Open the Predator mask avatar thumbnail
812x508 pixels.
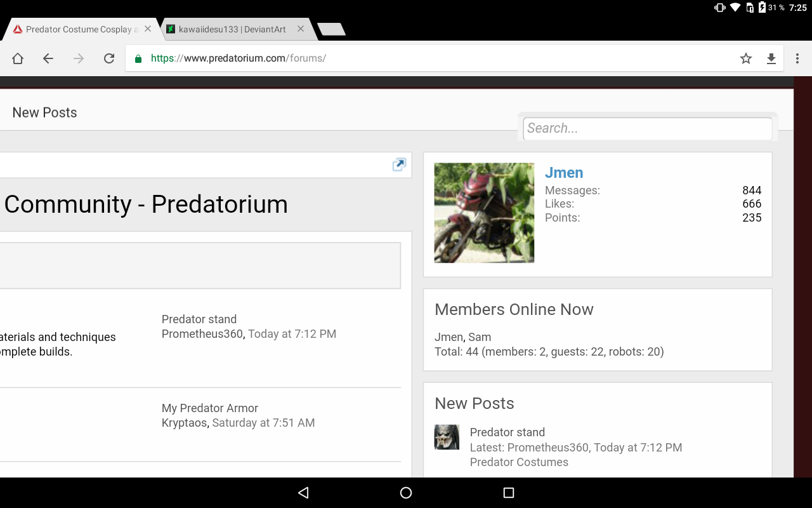pos(447,438)
